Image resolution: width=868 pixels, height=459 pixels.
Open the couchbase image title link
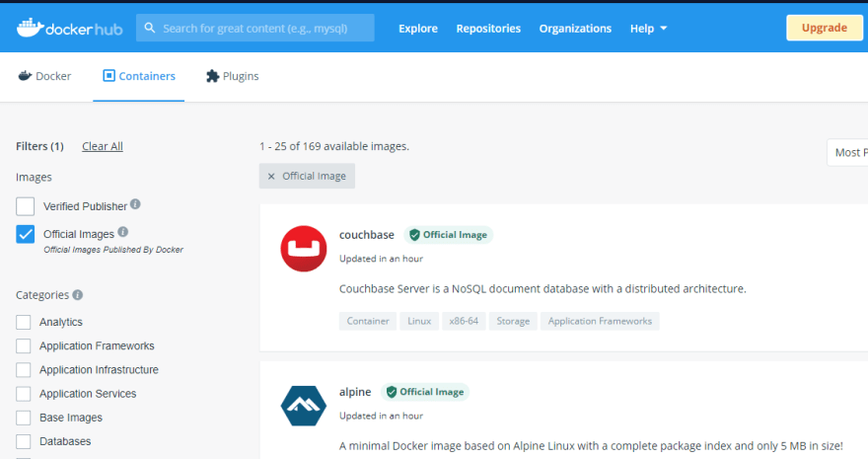tap(367, 235)
